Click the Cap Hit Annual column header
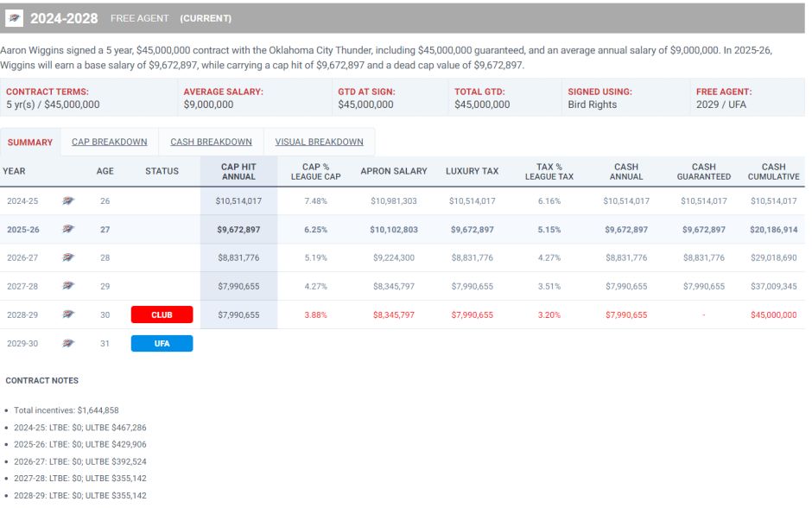Image resolution: width=812 pixels, height=508 pixels. point(238,171)
